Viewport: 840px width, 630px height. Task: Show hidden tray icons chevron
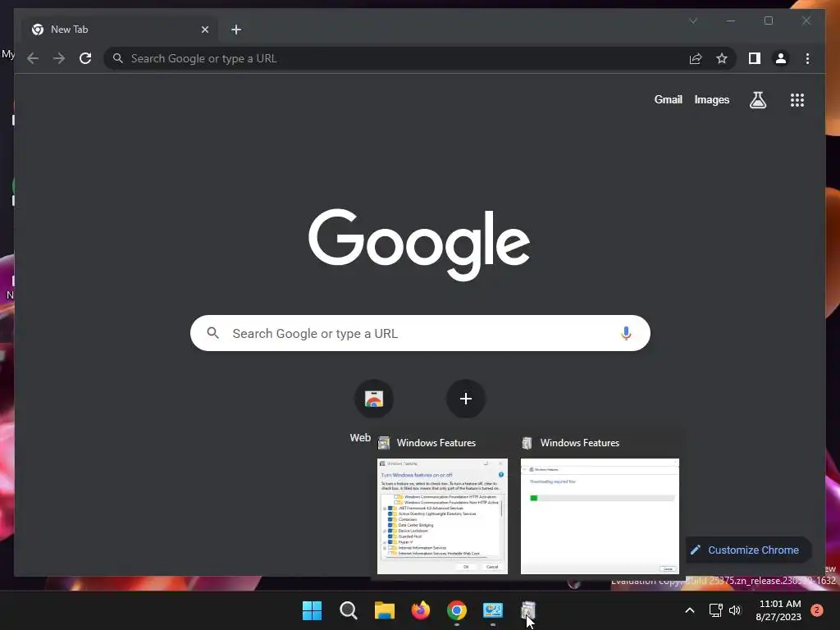pos(690,610)
